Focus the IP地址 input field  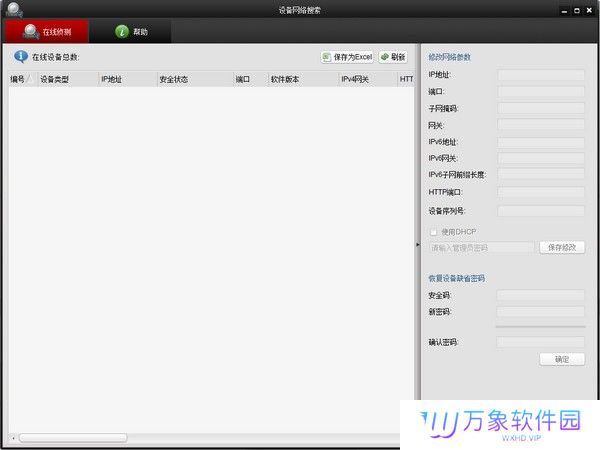click(x=541, y=75)
